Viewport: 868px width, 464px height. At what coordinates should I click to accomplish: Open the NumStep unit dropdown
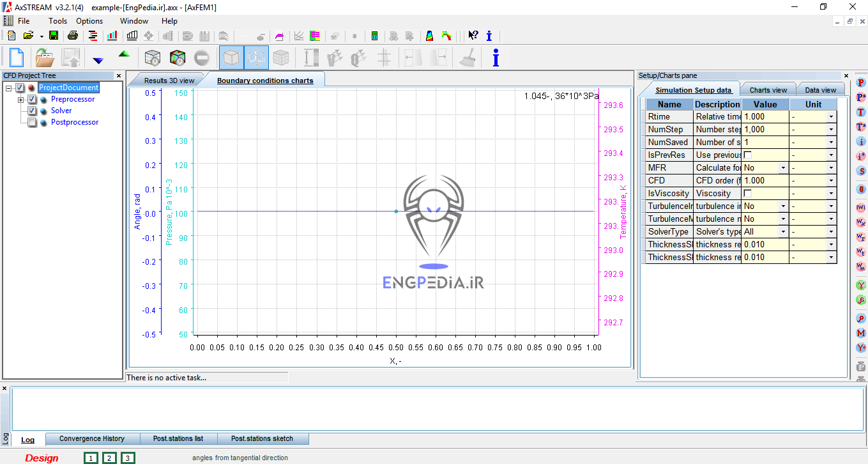(x=831, y=129)
